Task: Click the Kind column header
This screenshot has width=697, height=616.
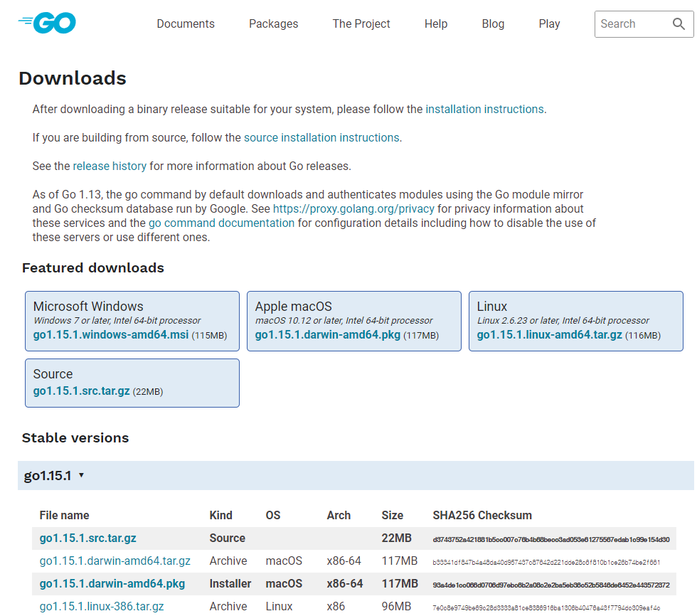Action: tap(221, 516)
